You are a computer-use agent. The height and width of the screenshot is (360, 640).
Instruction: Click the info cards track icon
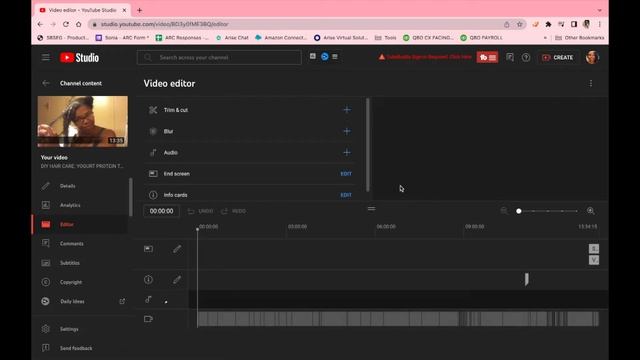149,280
